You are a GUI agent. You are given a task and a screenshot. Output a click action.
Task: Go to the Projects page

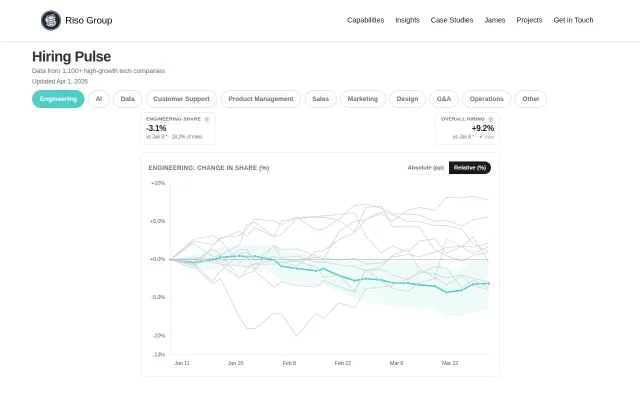coord(529,20)
